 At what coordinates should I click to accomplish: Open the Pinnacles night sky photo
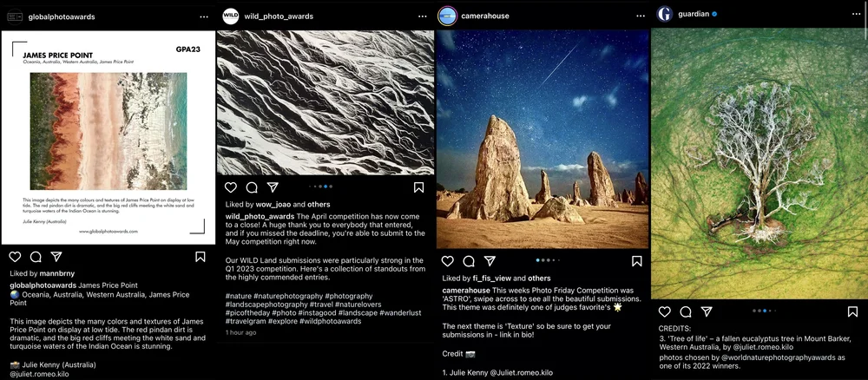(542, 139)
